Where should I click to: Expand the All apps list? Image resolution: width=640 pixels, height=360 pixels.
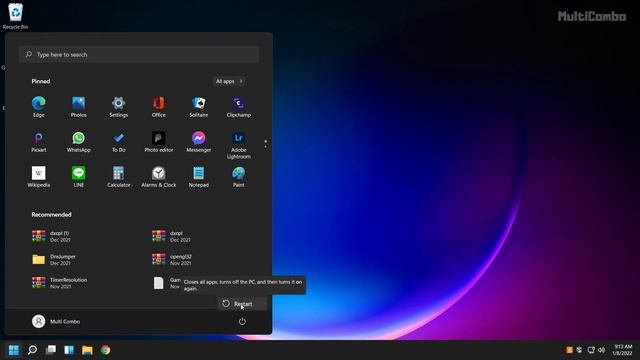click(x=229, y=81)
